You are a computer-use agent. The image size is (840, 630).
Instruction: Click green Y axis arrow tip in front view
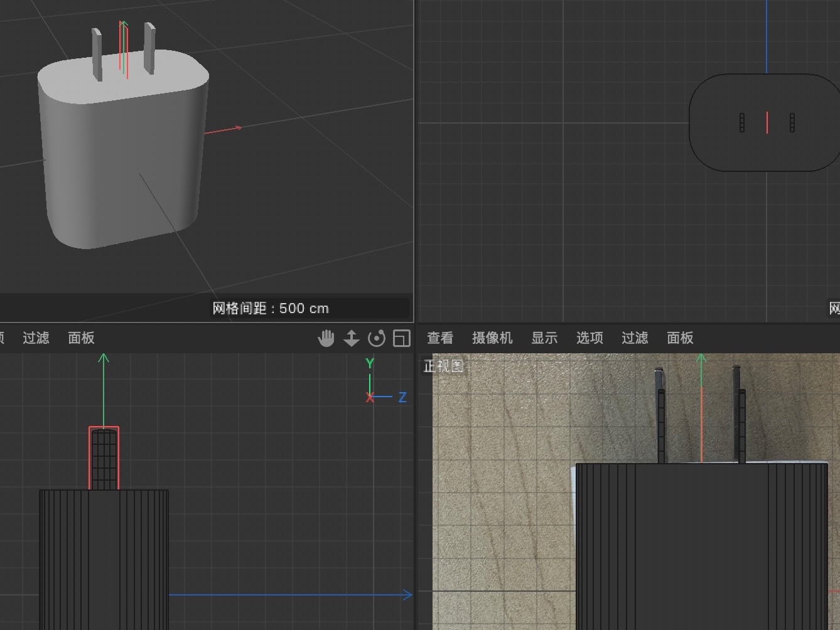coord(701,358)
